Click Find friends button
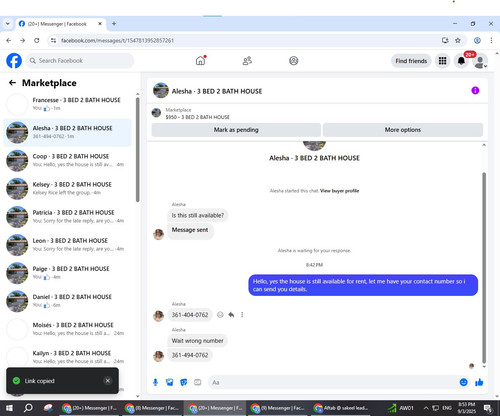500x416 pixels. [411, 61]
